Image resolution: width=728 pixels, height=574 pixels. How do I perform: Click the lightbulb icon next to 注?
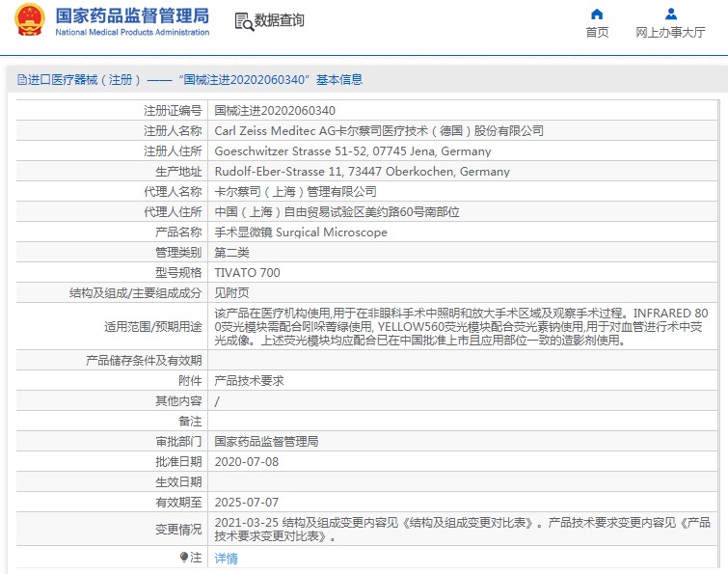pos(184,557)
